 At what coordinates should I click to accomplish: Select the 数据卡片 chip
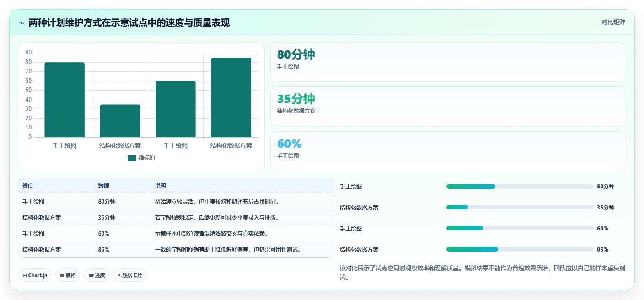130,275
